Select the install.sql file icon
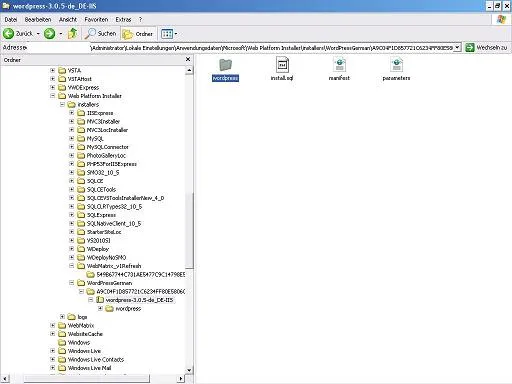The image size is (512, 384). click(x=282, y=65)
